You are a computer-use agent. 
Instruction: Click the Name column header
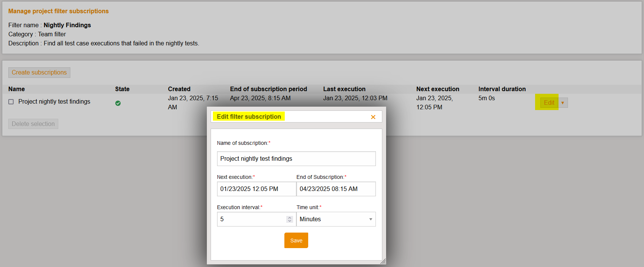tap(17, 89)
